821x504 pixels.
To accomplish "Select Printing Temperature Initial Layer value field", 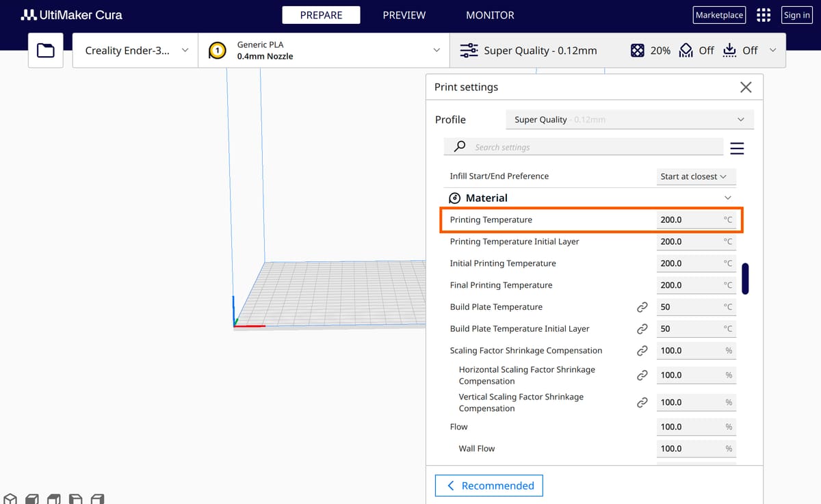I will click(696, 242).
